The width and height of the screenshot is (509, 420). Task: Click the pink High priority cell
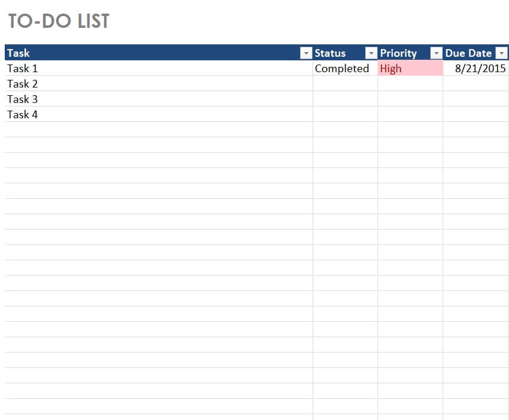point(410,69)
